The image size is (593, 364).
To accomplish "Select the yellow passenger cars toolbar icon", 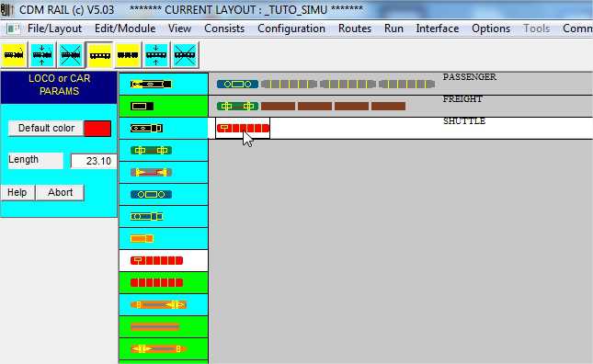I will coord(99,55).
